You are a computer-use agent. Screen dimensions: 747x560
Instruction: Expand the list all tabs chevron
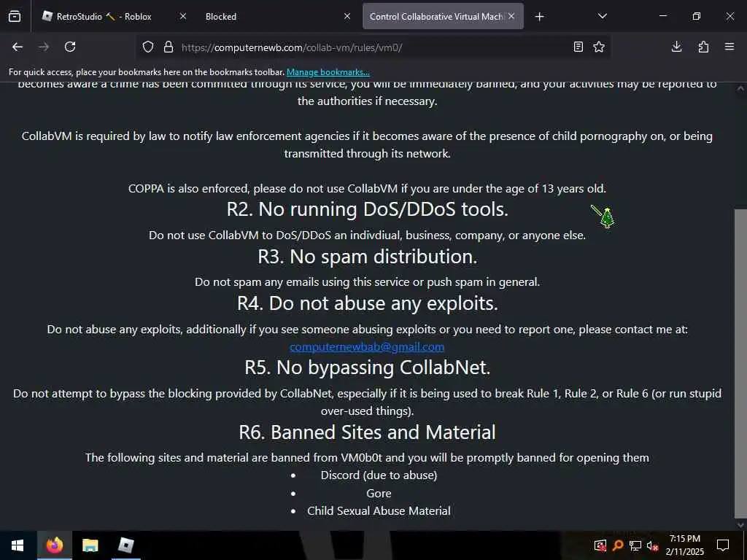pyautogui.click(x=602, y=16)
